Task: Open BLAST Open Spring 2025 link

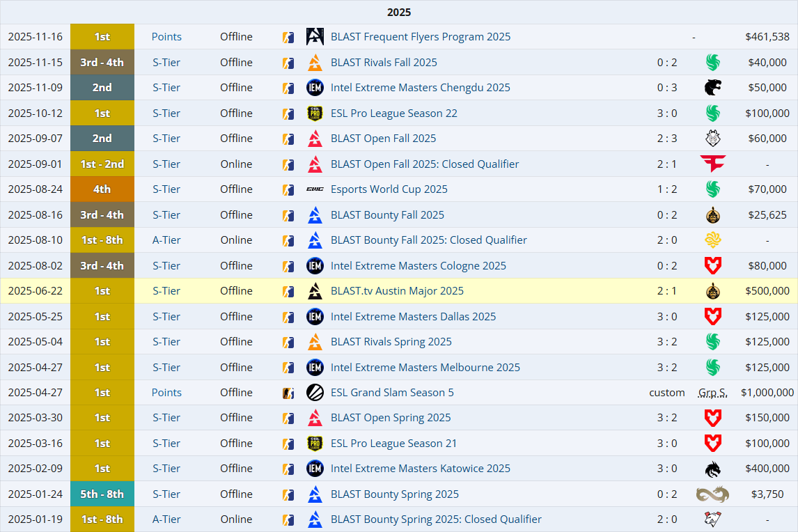Action: point(391,418)
